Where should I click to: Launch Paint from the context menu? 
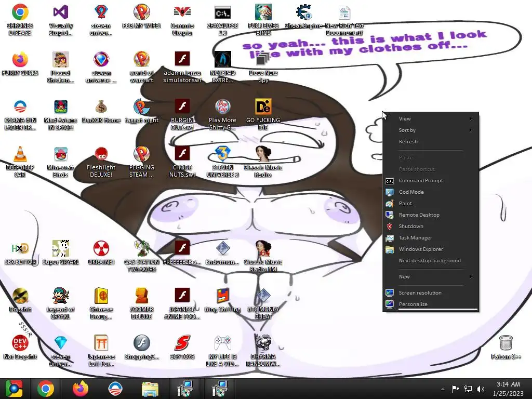coord(431,204)
